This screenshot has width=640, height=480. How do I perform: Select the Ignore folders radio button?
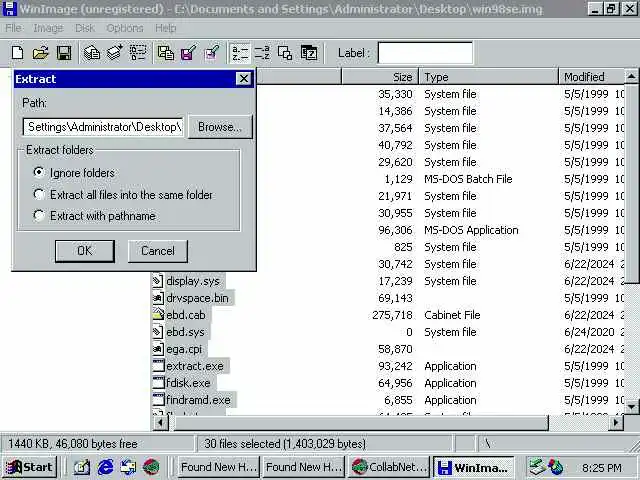pos(39,173)
